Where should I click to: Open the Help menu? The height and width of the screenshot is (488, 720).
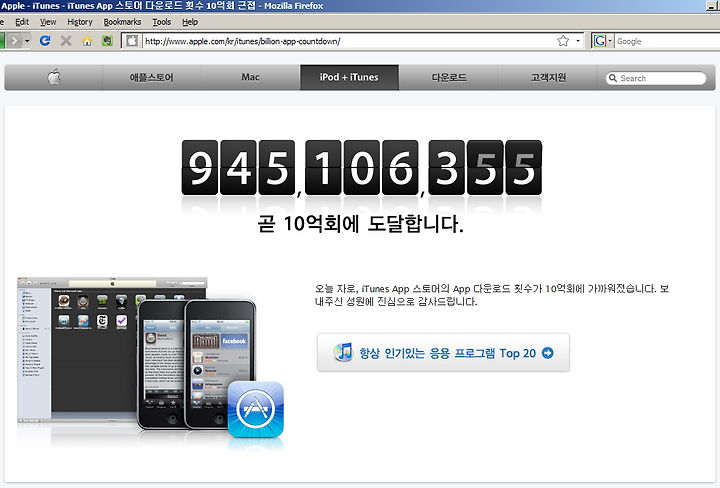190,22
